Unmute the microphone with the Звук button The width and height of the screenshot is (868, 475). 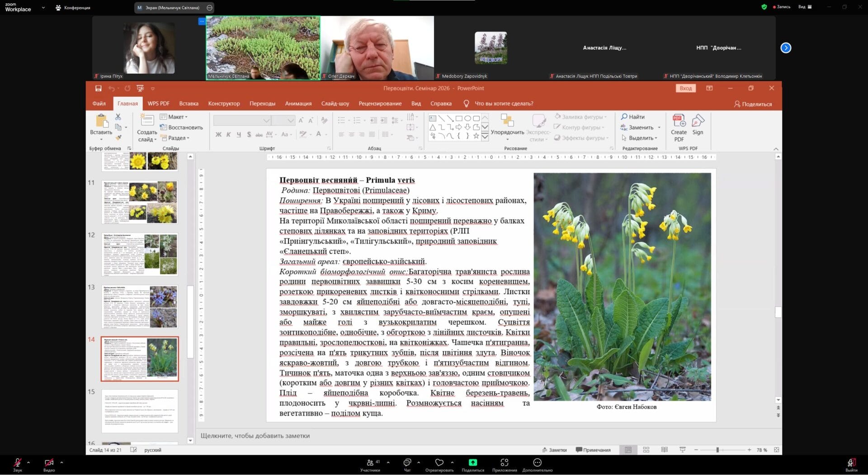[17, 463]
